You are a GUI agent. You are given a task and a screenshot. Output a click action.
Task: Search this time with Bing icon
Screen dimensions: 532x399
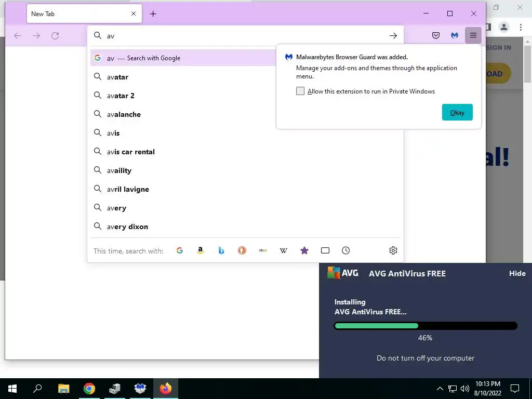(221, 250)
